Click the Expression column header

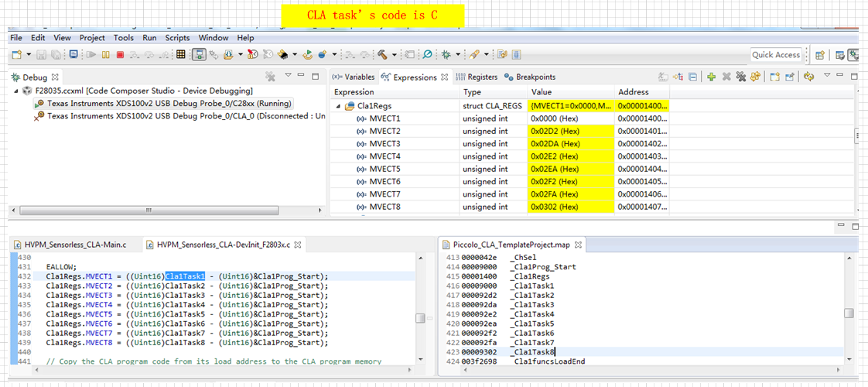pyautogui.click(x=395, y=92)
